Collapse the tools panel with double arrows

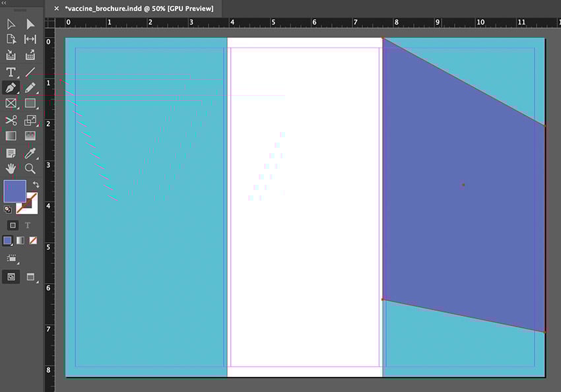point(5,3)
